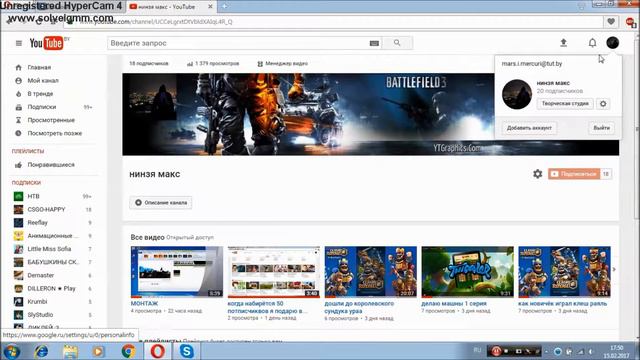Screen dimensions: 640x360
Task: Click the Творческая студия button
Action: tap(565, 104)
